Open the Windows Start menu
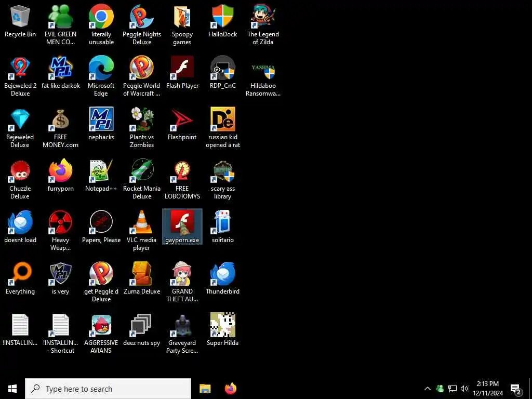The image size is (532, 399). click(x=12, y=389)
